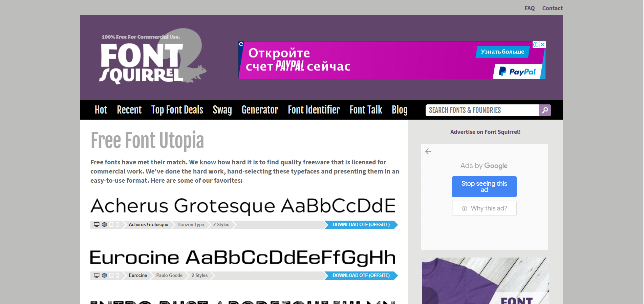Click the PayPal logo in the banner ad
Viewport: 644px width, 304px height.
(x=517, y=72)
